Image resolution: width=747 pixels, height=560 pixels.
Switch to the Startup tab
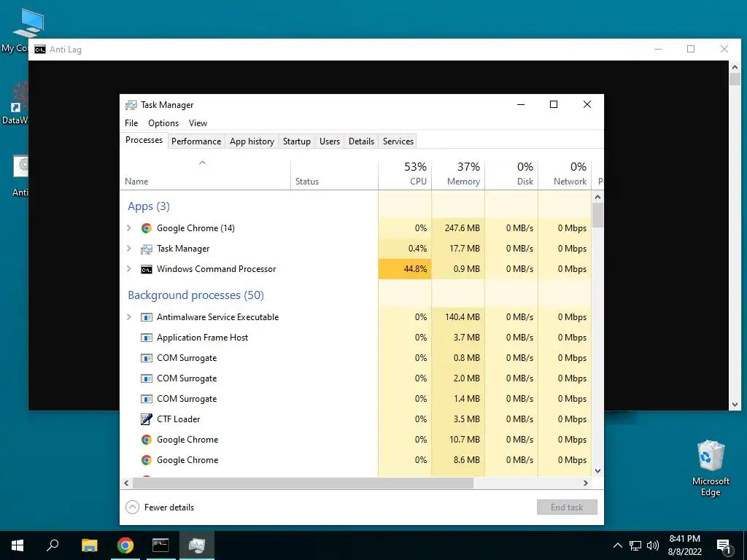coord(296,141)
